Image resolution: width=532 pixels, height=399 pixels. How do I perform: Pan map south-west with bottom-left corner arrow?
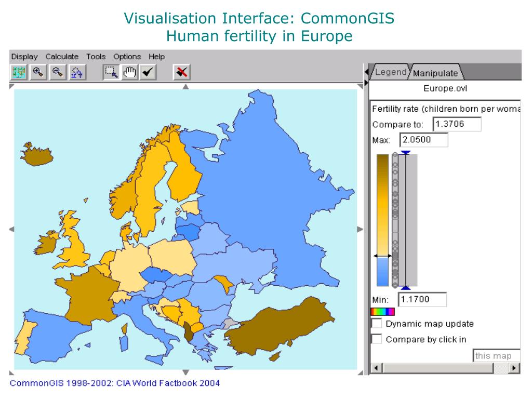(x=11, y=373)
